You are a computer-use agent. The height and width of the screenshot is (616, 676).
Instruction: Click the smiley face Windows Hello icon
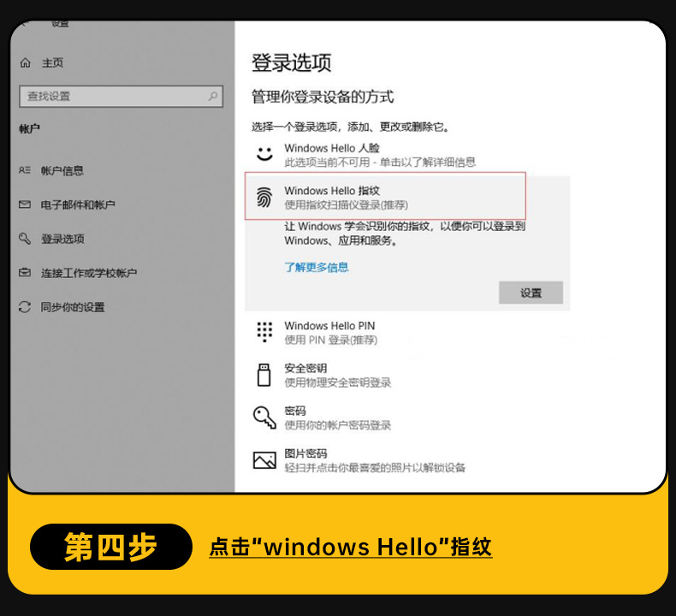[264, 154]
